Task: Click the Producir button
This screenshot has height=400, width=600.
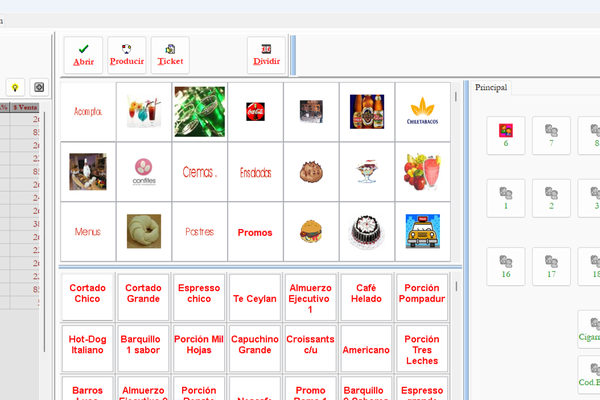Action: (x=127, y=55)
